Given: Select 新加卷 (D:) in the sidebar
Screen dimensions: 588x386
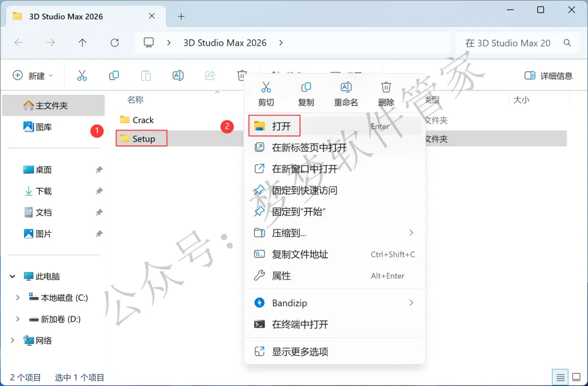Looking at the screenshot, I should [55, 319].
